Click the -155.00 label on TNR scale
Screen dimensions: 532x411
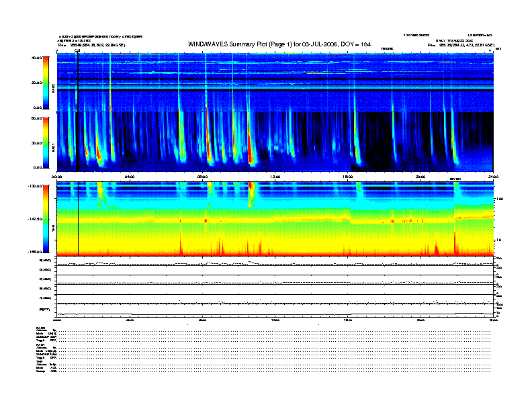coord(36,252)
